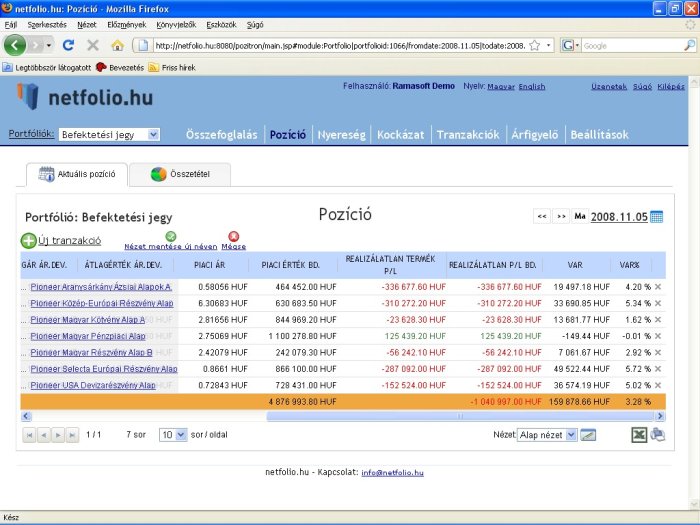This screenshot has height=525, width=700.
Task: Open the calendar date picker icon
Action: point(657,217)
